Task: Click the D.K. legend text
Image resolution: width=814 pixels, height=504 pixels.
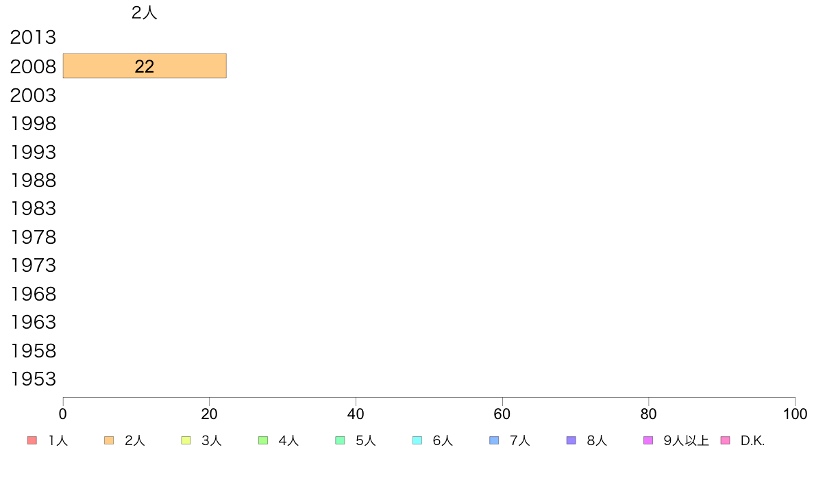Action: 752,441
